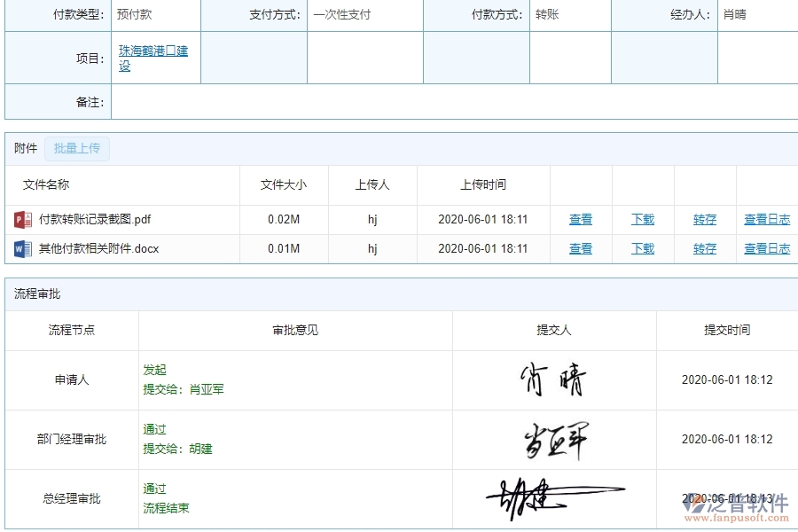Image resolution: width=798 pixels, height=532 pixels.
Task: Click 下载 for the Word attachment
Action: [642, 249]
